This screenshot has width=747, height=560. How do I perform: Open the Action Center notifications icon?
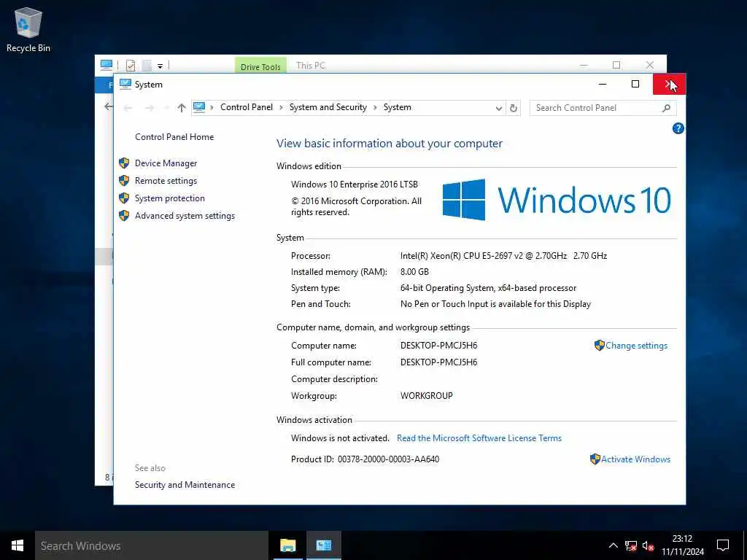coord(723,545)
